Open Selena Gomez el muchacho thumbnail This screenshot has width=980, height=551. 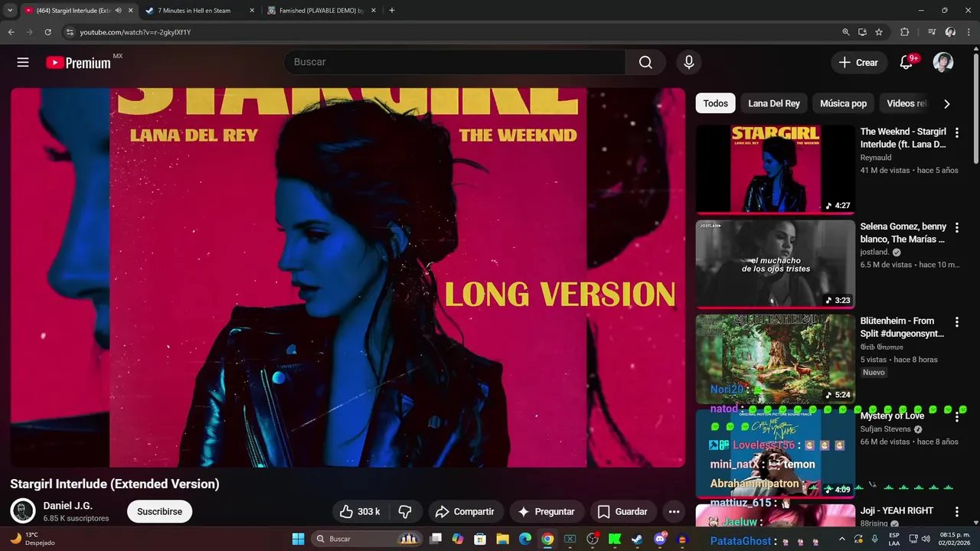click(775, 264)
